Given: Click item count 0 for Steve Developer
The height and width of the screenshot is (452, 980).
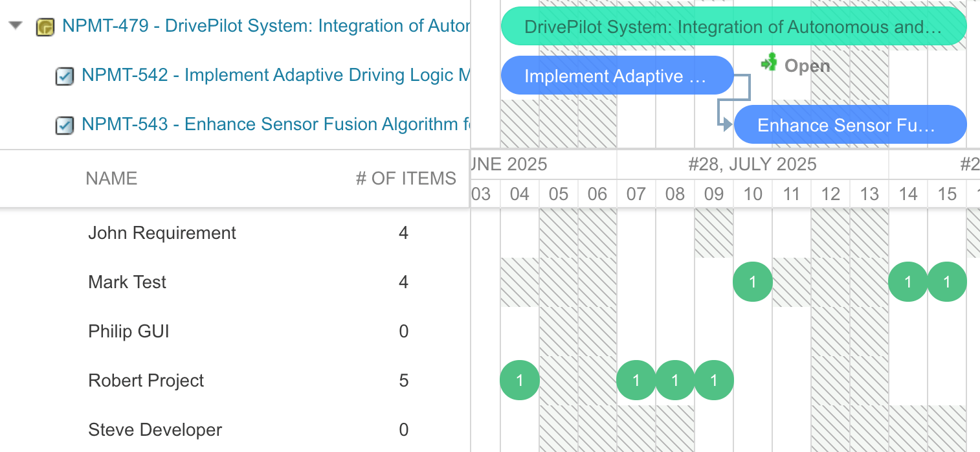Looking at the screenshot, I should coord(404,430).
